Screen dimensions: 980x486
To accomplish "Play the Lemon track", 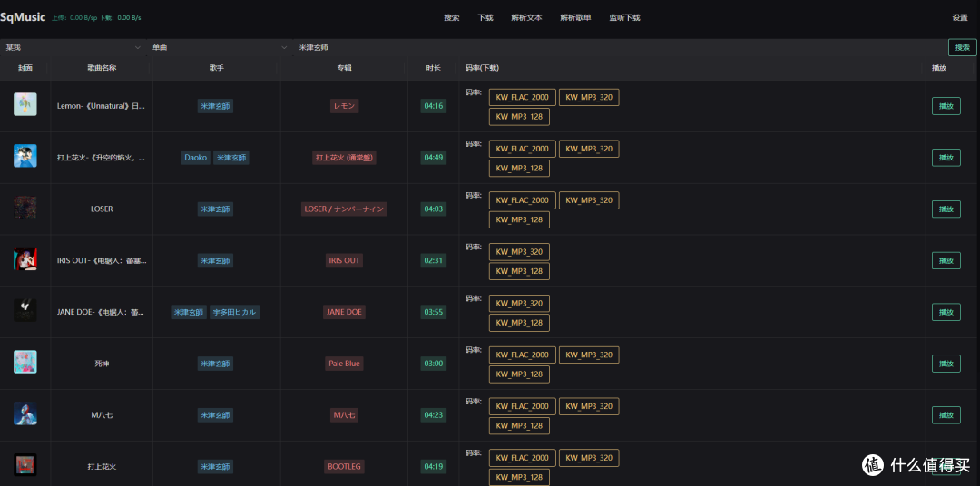I will pos(946,106).
